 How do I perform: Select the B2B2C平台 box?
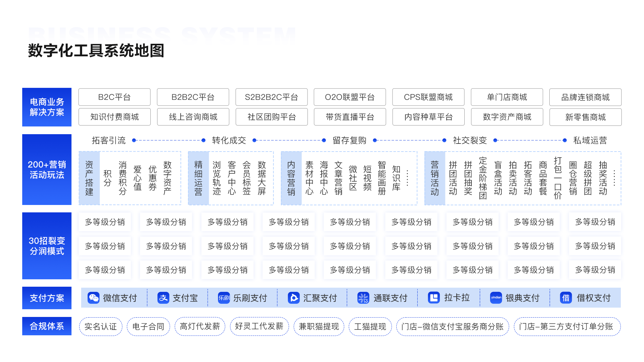(x=193, y=97)
